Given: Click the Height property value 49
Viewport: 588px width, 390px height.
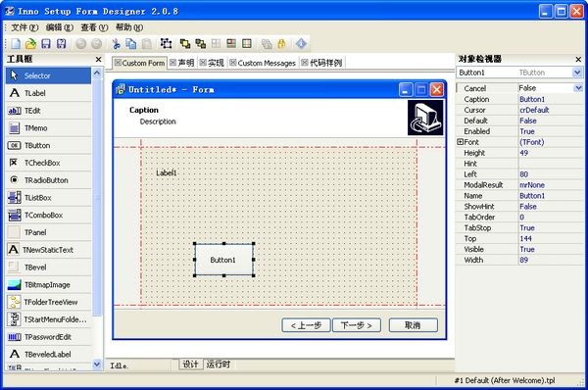Looking at the screenshot, I should pos(551,153).
